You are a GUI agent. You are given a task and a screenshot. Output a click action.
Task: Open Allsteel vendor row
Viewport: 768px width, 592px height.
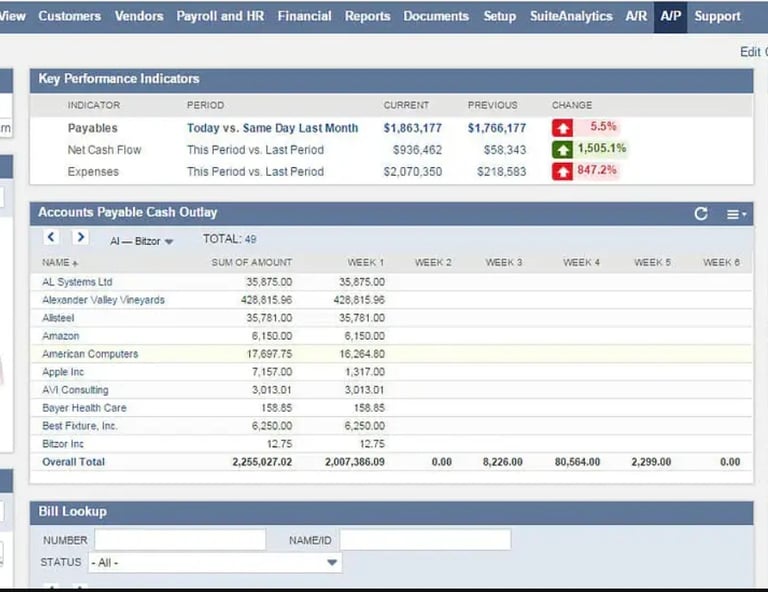[x=58, y=318]
